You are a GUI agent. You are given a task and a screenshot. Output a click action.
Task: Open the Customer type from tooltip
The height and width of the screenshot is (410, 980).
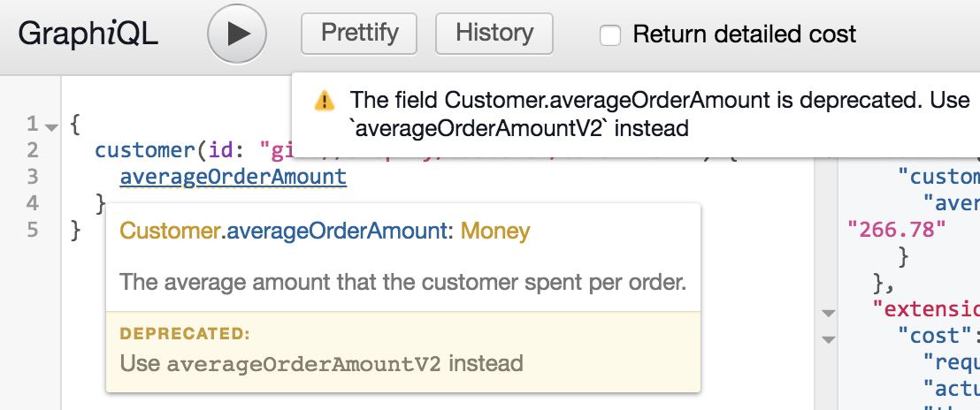pyautogui.click(x=169, y=232)
